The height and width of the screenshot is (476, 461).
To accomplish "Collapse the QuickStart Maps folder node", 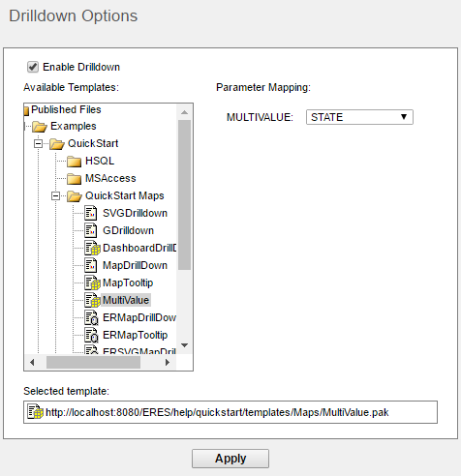I will click(x=55, y=195).
